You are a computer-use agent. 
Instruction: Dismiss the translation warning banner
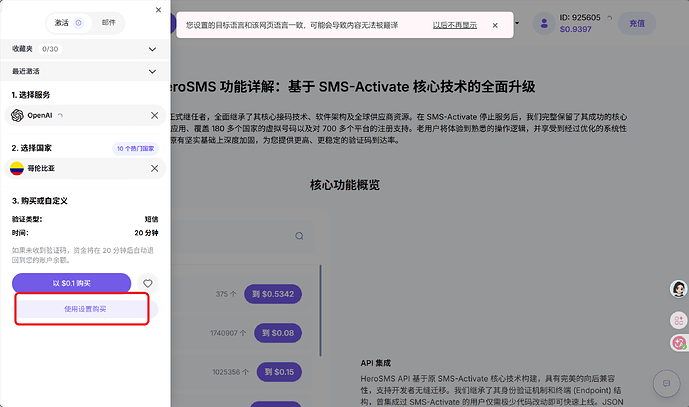495,25
